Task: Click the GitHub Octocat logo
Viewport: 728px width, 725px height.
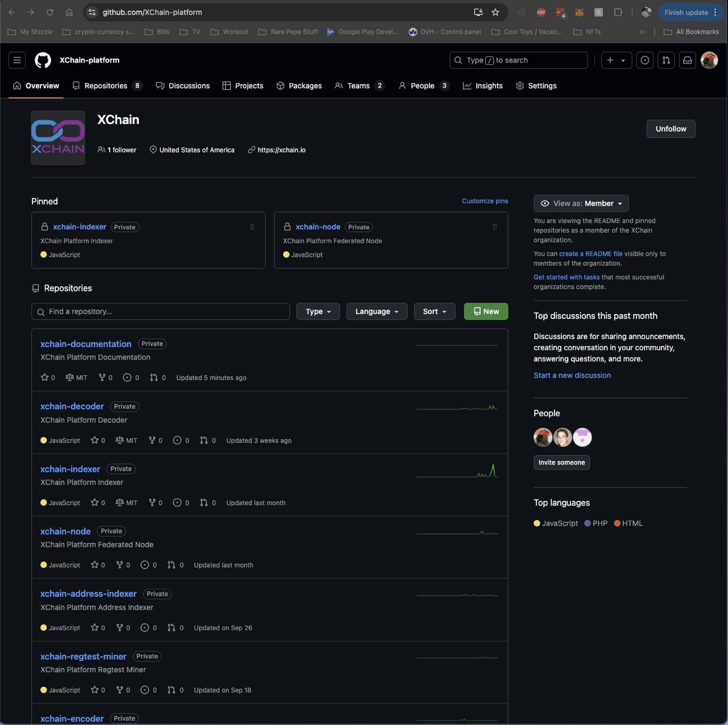Action: (x=43, y=60)
